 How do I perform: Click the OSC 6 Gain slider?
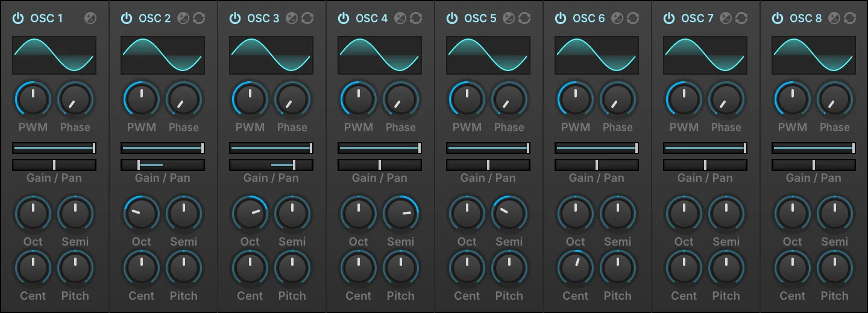tap(597, 148)
